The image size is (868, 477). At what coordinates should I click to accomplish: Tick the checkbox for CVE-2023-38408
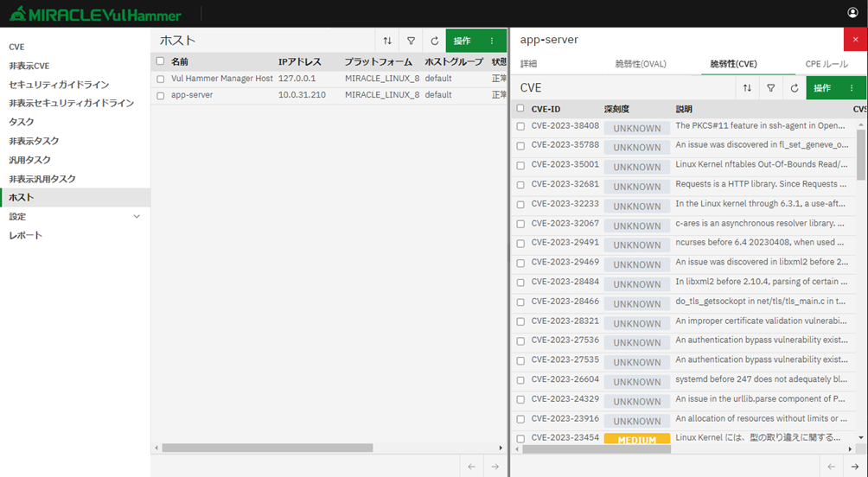(520, 126)
